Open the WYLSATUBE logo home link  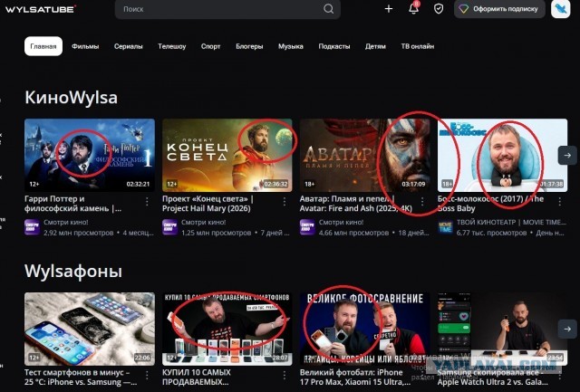pyautogui.click(x=41, y=9)
